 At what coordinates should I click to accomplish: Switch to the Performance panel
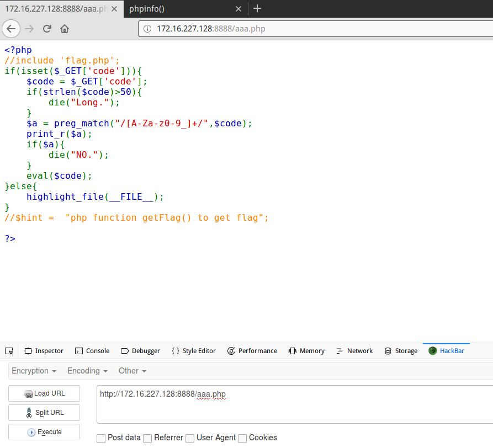(x=252, y=351)
